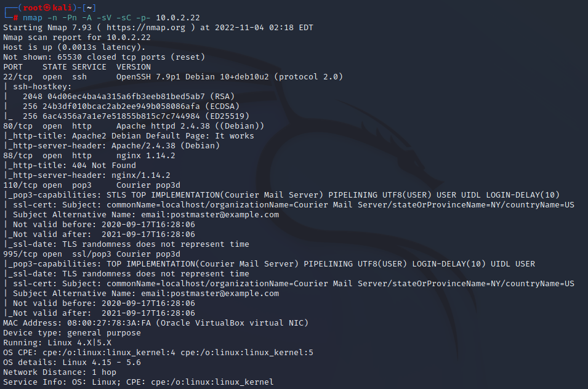Select the "Nmap scan report for 10.0.2.22" line
Viewport: 588px width, 389px height.
[x=77, y=38]
